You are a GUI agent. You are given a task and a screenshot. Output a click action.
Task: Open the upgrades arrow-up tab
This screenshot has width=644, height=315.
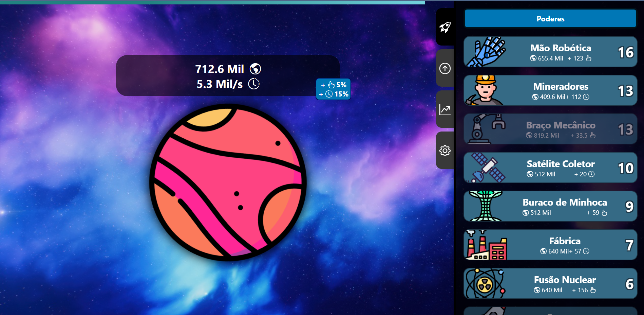click(445, 68)
